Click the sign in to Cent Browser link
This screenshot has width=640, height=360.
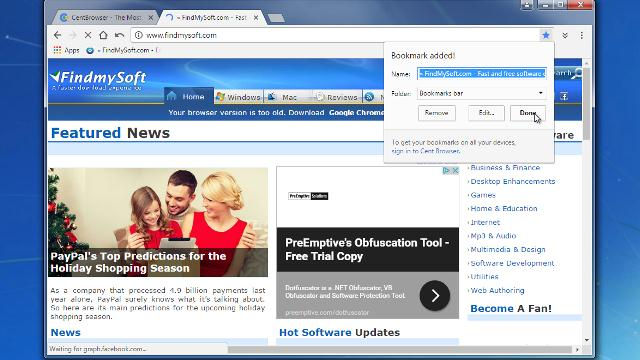click(x=426, y=151)
